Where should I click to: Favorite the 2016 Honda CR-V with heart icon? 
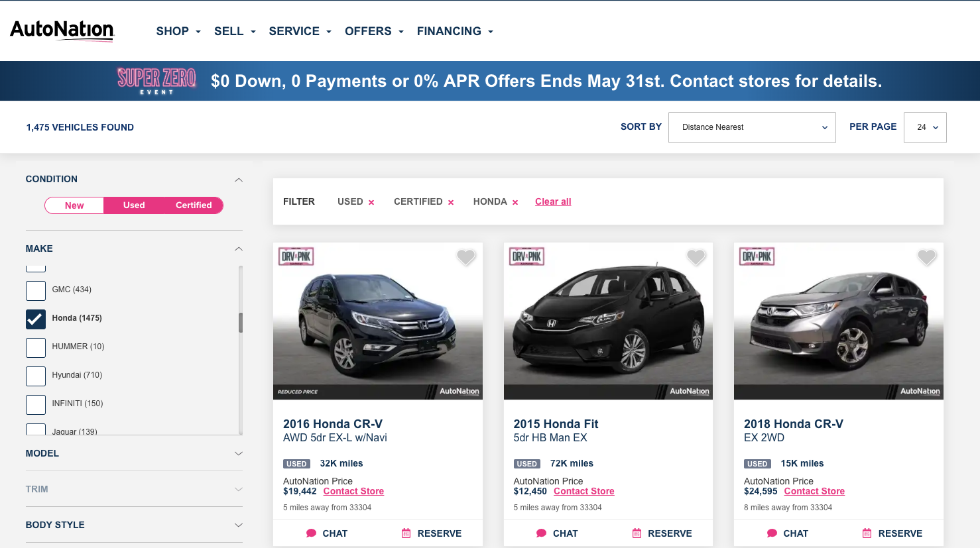[x=466, y=257]
